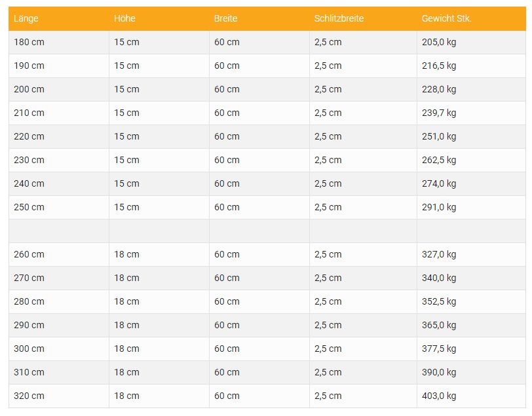
Task: Select the 352,5 kg weight cell
Action: [x=471, y=301]
